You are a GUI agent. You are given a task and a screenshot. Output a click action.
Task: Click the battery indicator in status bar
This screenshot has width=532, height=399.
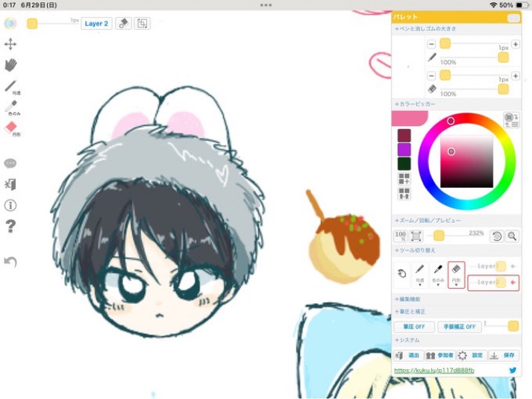pyautogui.click(x=521, y=5)
